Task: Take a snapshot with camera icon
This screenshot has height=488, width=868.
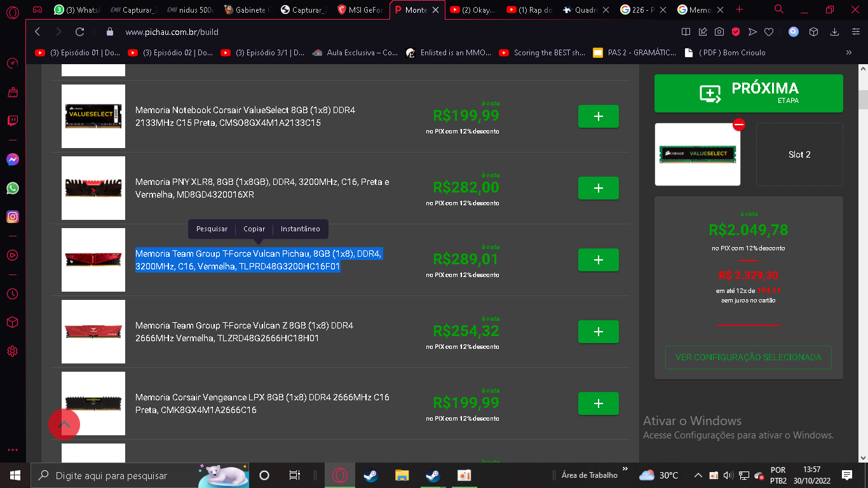Action: click(719, 32)
